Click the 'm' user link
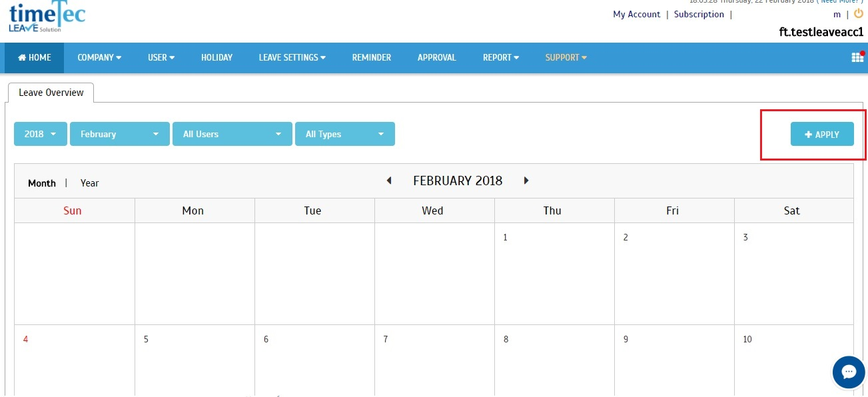The height and width of the screenshot is (397, 868). [837, 15]
